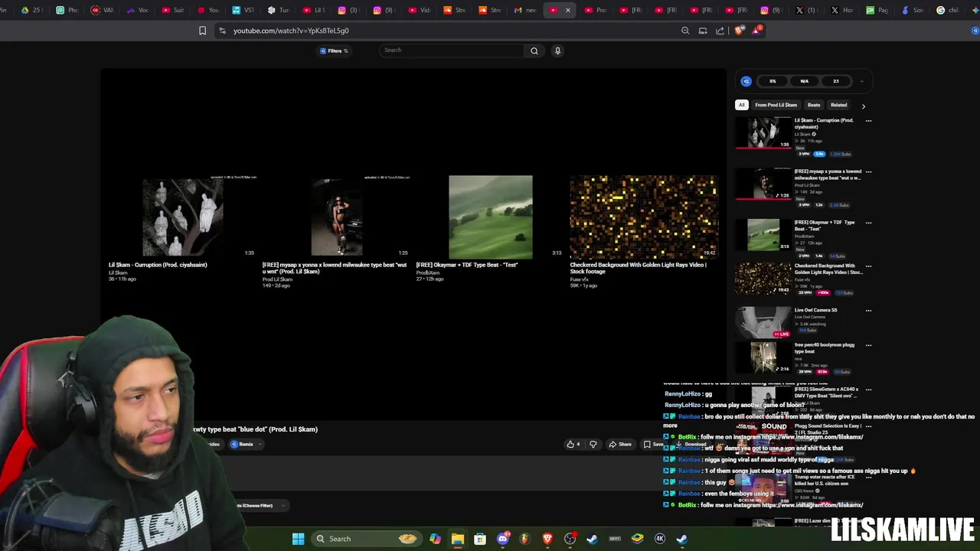Open Lil $kam Curruption endscreen video thumbnail
Image resolution: width=980 pixels, height=551 pixels.
pyautogui.click(x=183, y=217)
